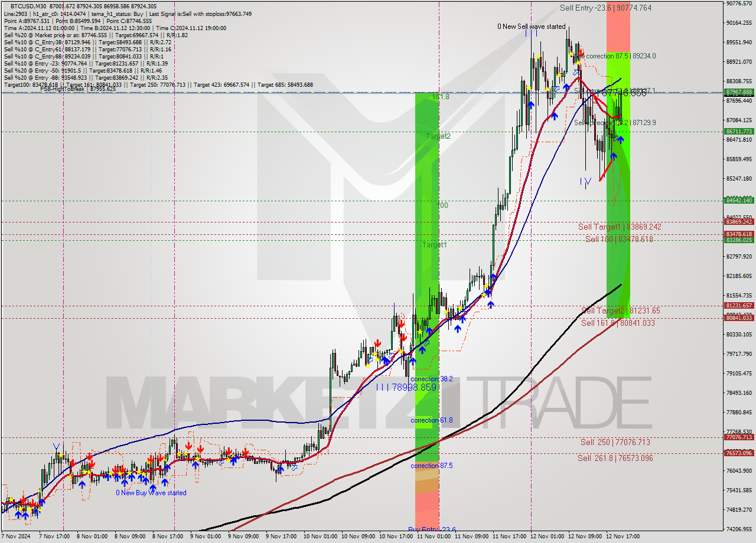
Task: Select the 'Sell %20 @ Entry -50: 91901.5' line
Action: click(84, 71)
